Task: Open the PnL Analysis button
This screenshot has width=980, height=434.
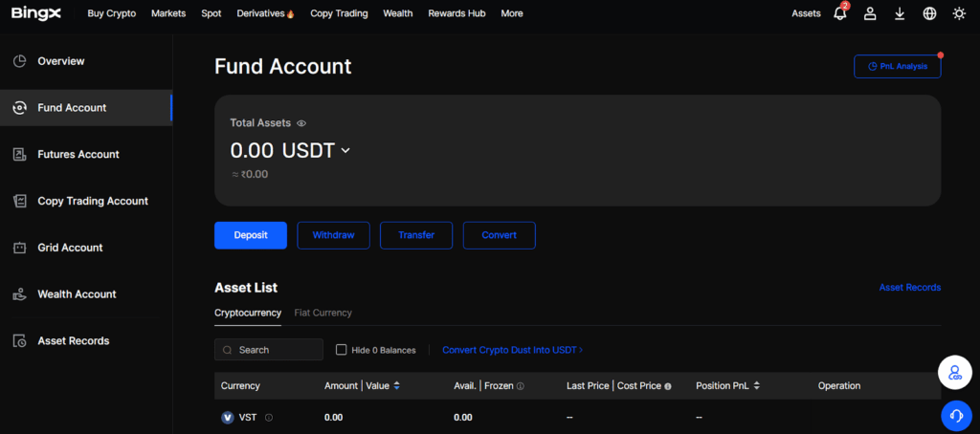Action: pyautogui.click(x=897, y=66)
